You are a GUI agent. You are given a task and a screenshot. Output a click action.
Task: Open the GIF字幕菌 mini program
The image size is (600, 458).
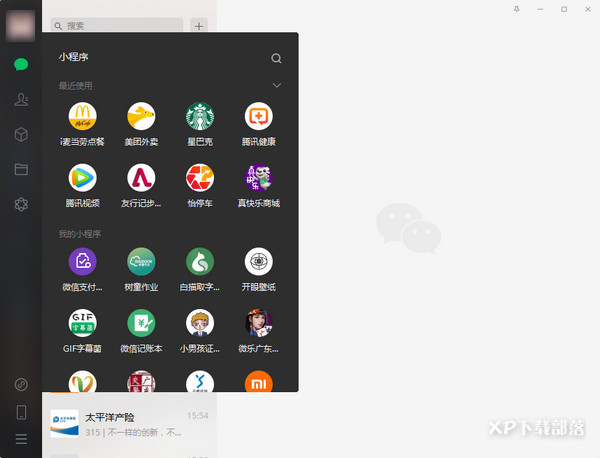[82, 331]
